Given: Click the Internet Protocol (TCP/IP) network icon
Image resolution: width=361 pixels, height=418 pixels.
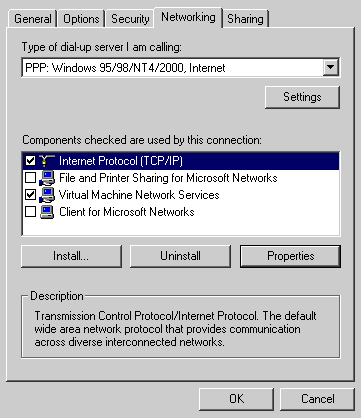Looking at the screenshot, I should 47,161.
